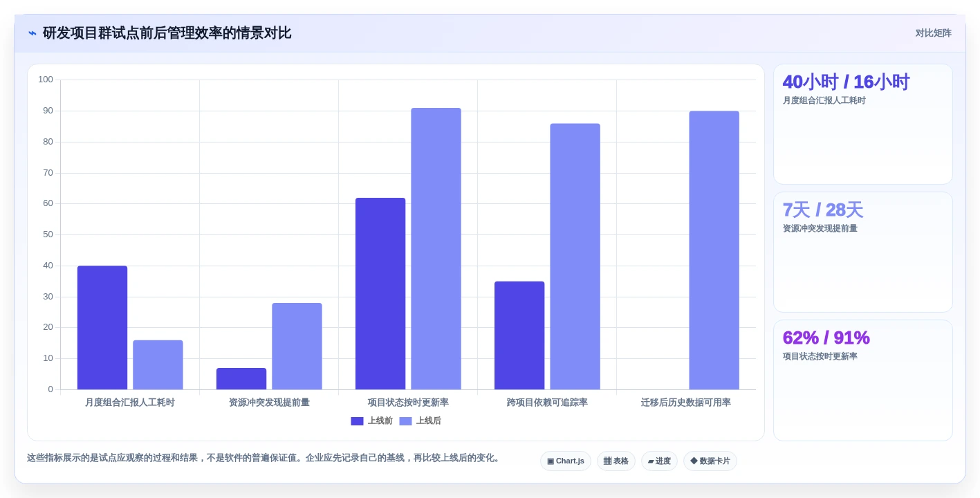
Task: Click the 进度 tag chip
Action: [x=659, y=461]
